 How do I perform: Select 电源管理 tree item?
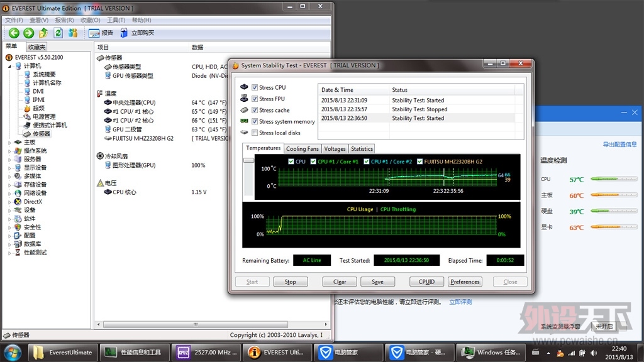[44, 116]
